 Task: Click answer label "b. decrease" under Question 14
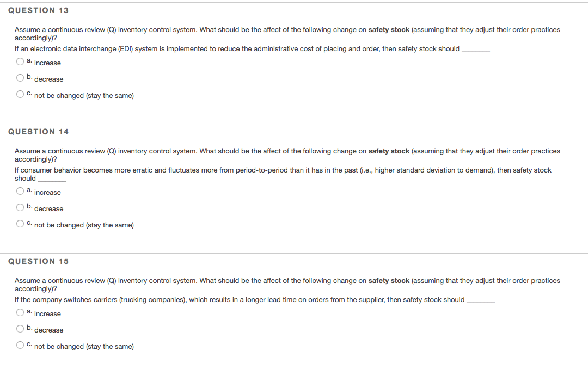click(x=45, y=208)
